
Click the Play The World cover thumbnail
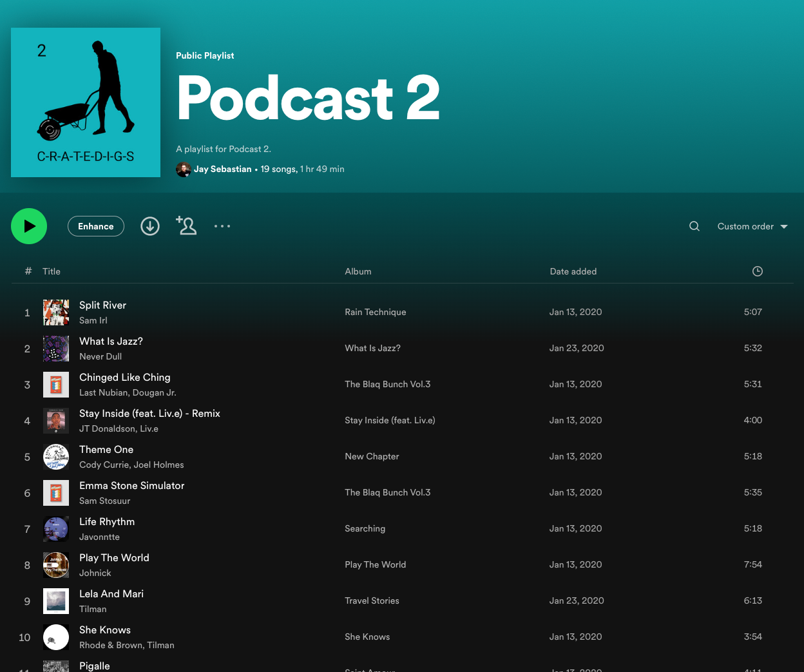56,565
